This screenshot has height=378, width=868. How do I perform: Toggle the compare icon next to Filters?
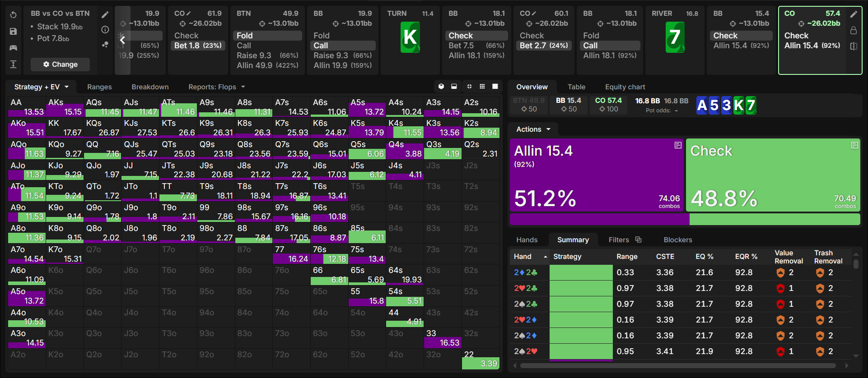coord(638,240)
